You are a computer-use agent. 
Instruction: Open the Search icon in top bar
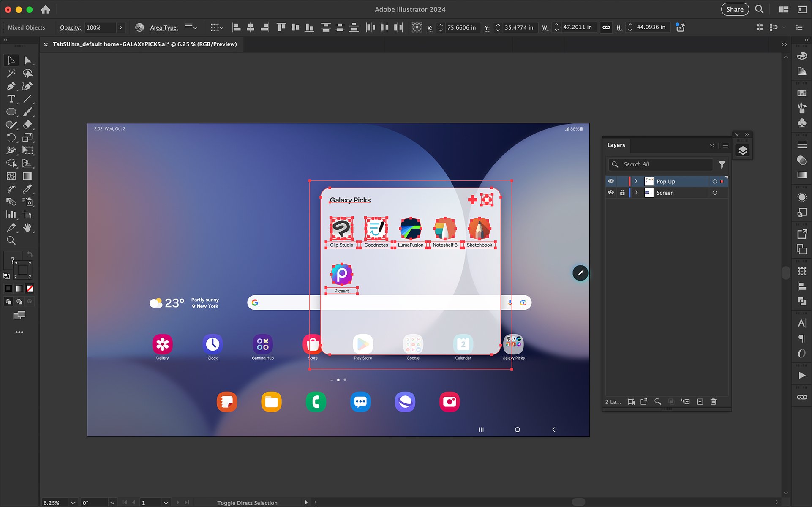pyautogui.click(x=759, y=9)
